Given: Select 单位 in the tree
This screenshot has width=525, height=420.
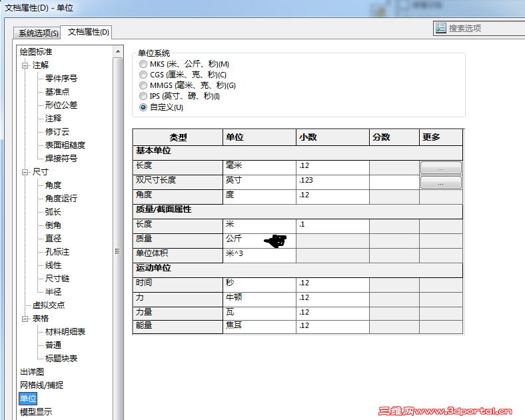Looking at the screenshot, I should 28,399.
